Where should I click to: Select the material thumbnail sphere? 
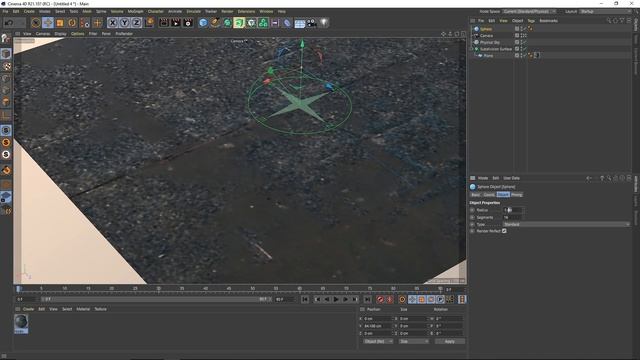(21, 323)
